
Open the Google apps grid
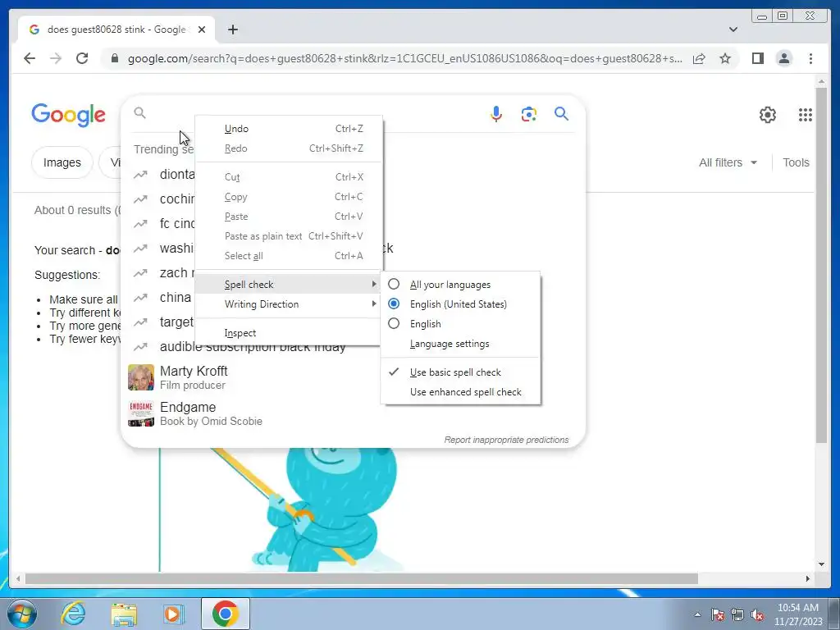(806, 115)
